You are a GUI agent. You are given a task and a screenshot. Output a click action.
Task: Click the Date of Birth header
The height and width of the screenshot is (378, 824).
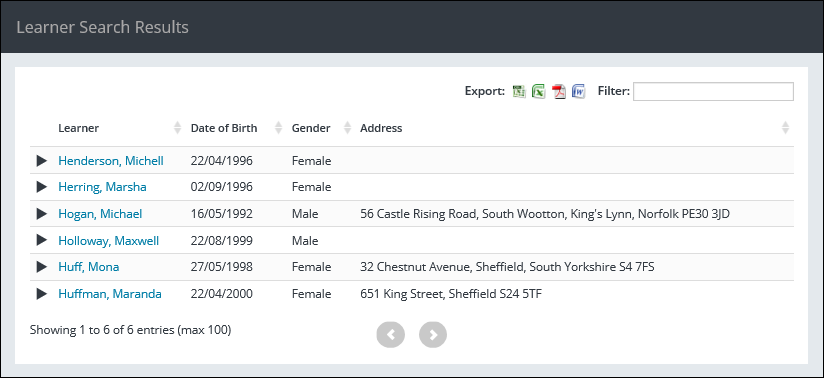point(224,128)
